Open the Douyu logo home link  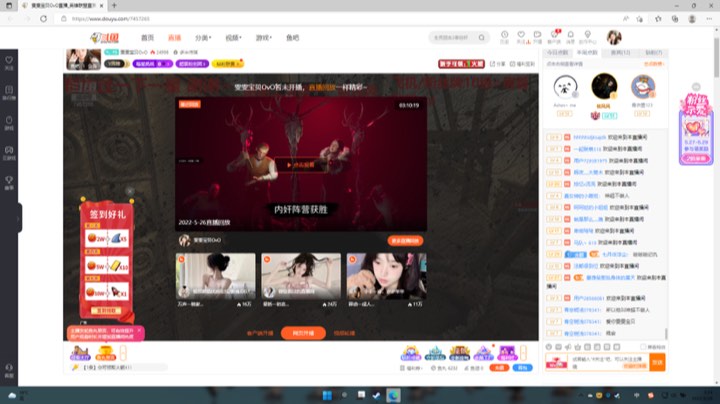click(105, 38)
